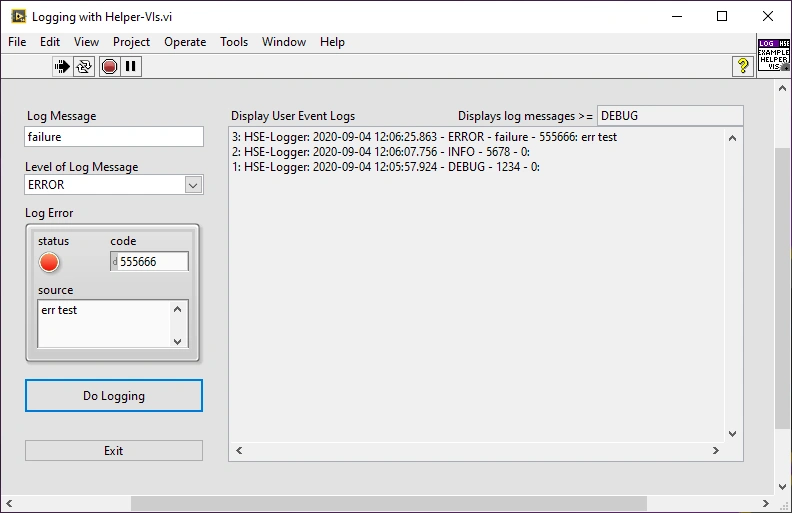
Task: Pause the VI execution
Action: 130,66
